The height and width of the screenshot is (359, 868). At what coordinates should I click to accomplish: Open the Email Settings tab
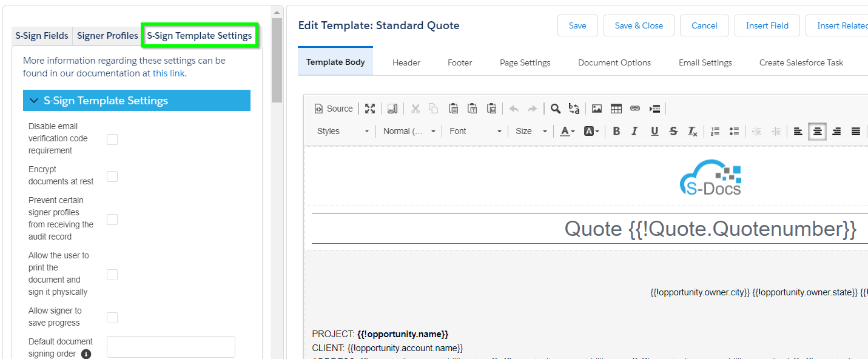(x=705, y=62)
